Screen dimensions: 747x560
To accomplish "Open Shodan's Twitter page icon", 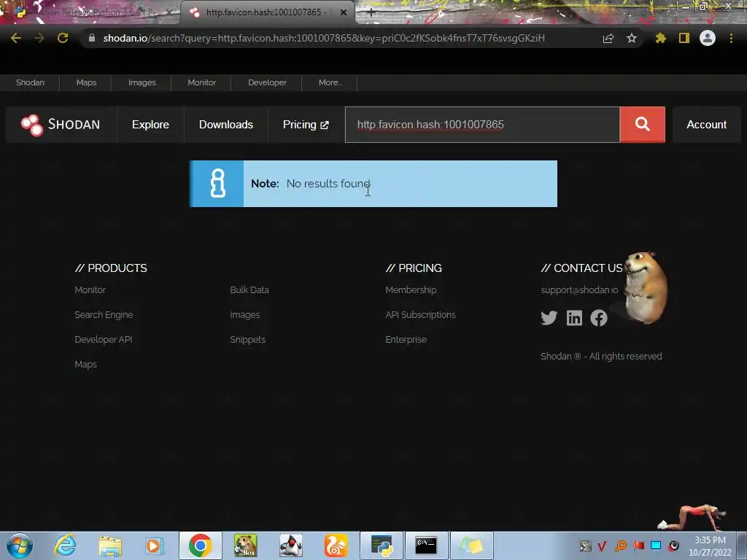I will [549, 318].
